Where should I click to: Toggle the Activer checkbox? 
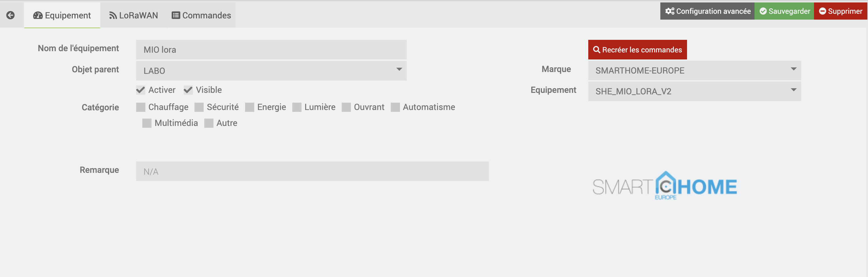click(140, 90)
